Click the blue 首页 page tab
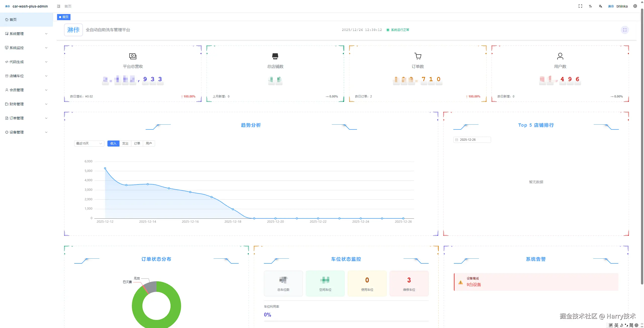The height and width of the screenshot is (328, 644). click(x=64, y=17)
